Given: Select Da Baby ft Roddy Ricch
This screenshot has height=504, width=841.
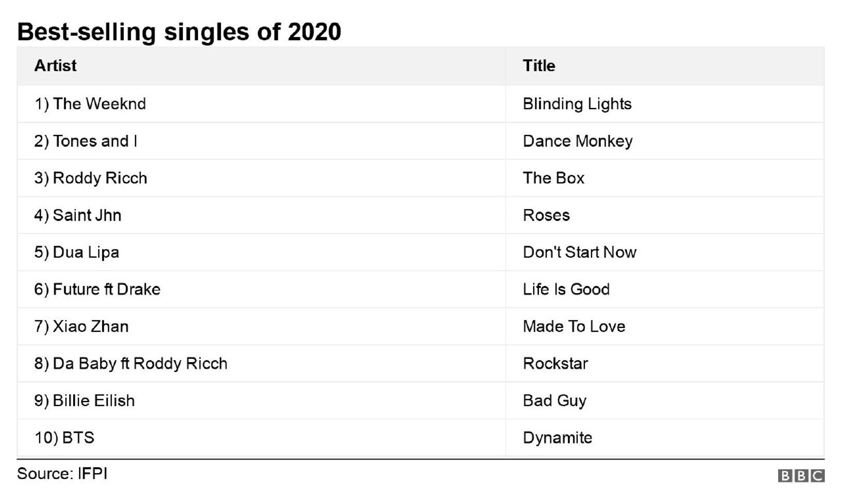Looking at the screenshot, I should (x=131, y=364).
